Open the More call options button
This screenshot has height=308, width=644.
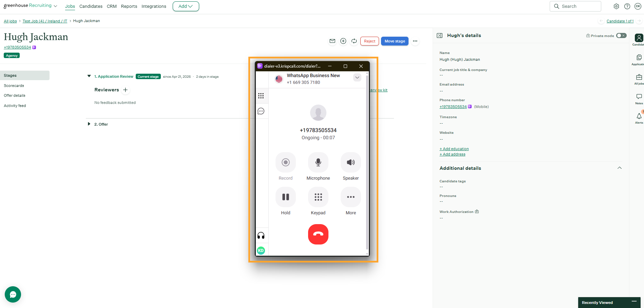(351, 197)
